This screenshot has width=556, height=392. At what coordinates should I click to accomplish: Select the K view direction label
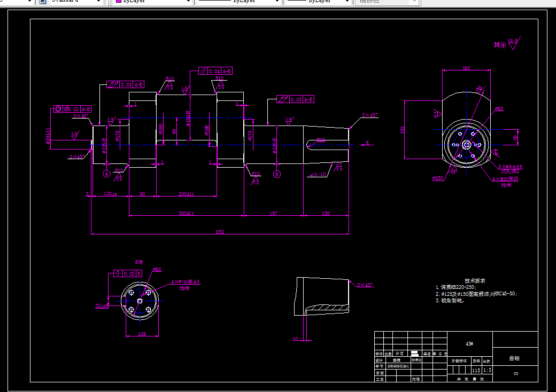(367, 143)
